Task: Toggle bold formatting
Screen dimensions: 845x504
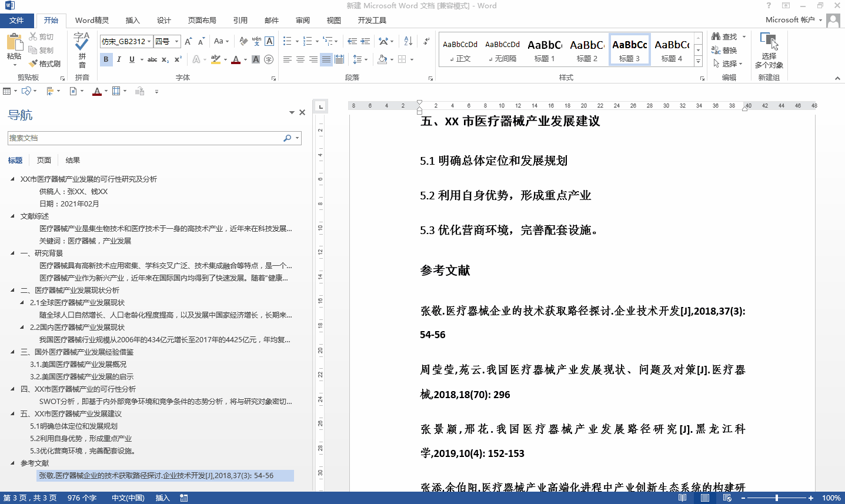Action: tap(106, 59)
